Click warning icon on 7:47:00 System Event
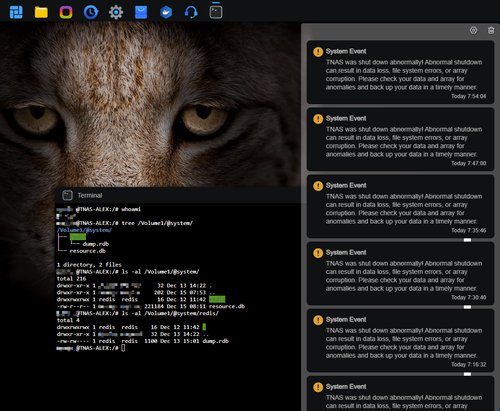Image resolution: width=500 pixels, height=411 pixels. pyautogui.click(x=318, y=119)
